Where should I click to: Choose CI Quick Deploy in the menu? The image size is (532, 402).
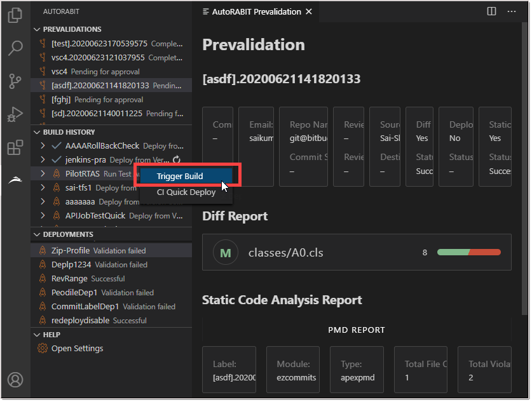pos(186,192)
